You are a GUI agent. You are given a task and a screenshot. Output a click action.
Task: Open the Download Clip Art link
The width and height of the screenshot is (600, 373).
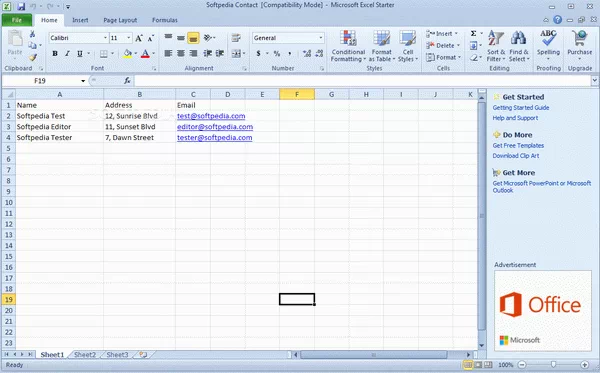[516, 156]
